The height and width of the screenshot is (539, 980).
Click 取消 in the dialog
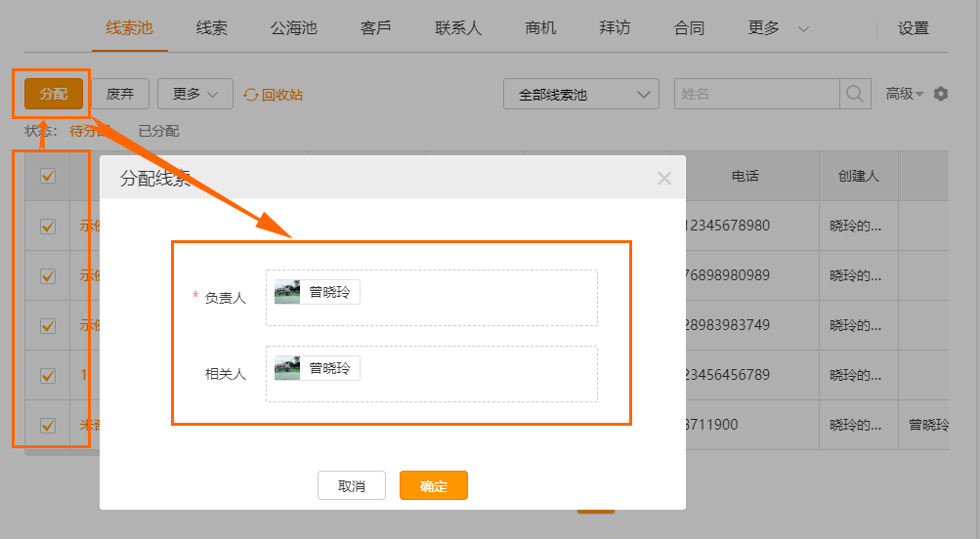351,485
